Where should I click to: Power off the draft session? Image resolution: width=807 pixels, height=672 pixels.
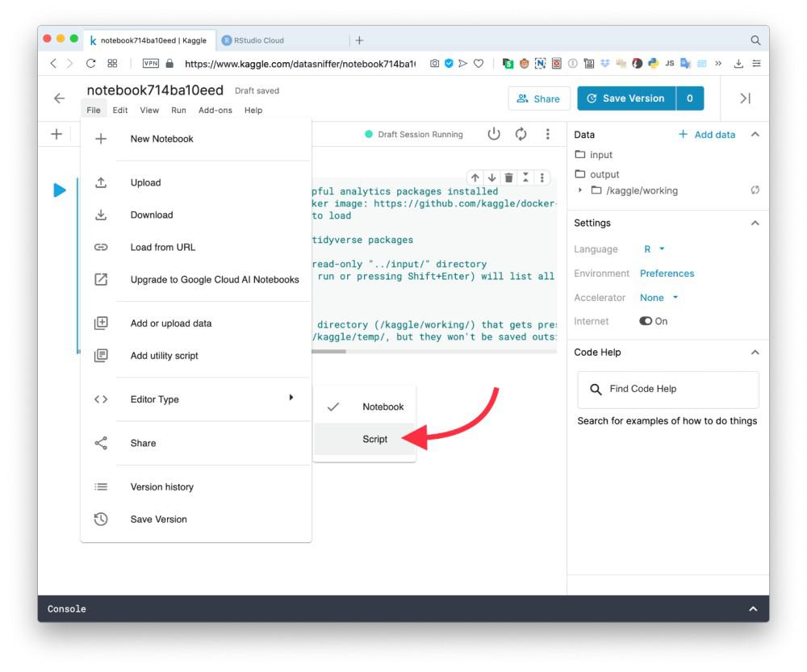click(x=494, y=134)
